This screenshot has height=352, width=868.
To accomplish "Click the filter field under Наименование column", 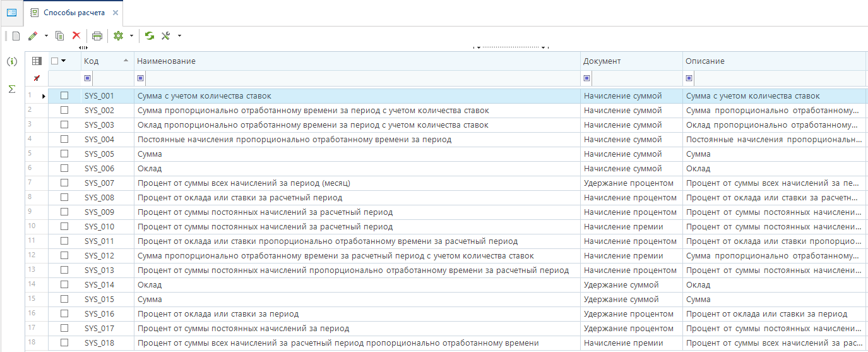I will tap(360, 78).
